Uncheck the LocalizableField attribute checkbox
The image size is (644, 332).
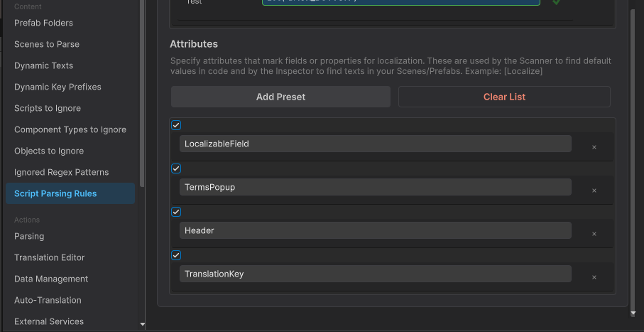[176, 125]
